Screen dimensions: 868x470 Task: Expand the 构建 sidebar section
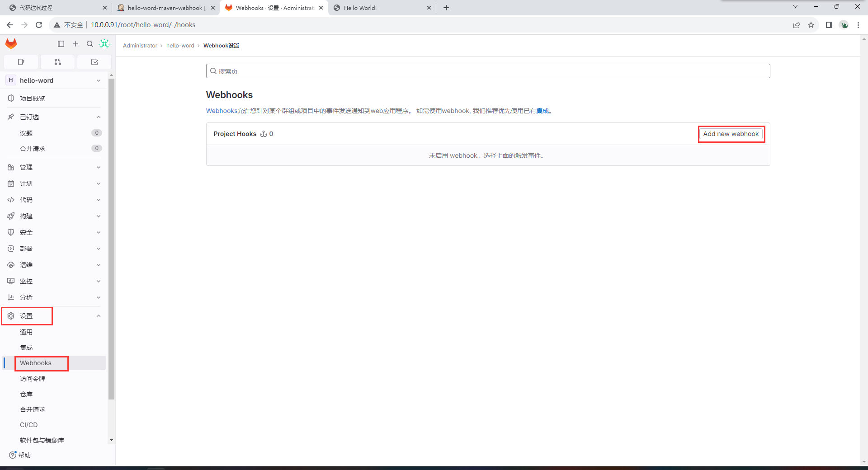pos(54,216)
